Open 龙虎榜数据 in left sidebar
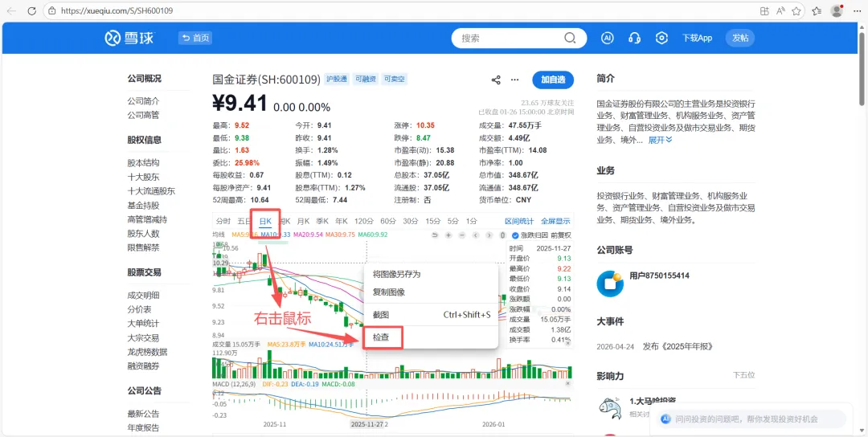The height and width of the screenshot is (437, 868). click(x=147, y=352)
